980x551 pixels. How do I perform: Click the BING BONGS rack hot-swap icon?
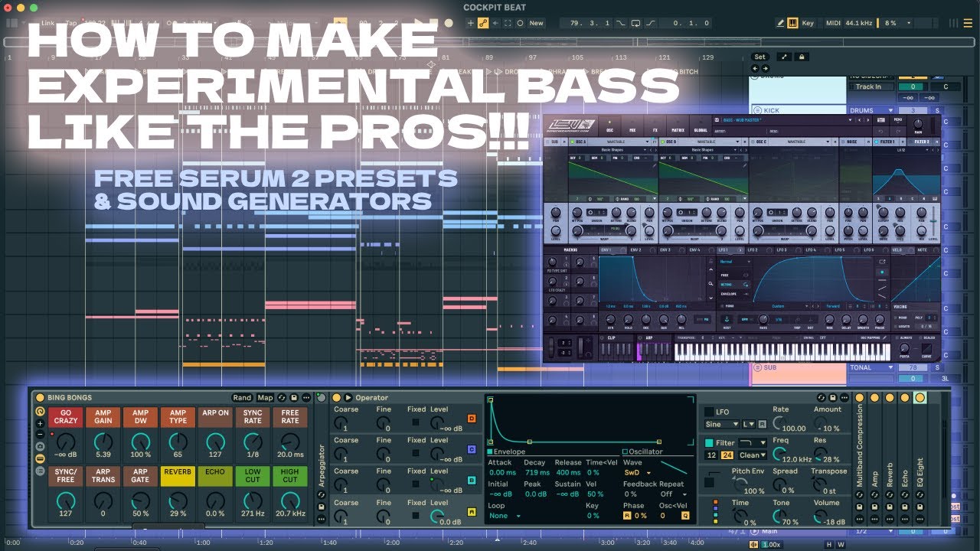coord(283,398)
